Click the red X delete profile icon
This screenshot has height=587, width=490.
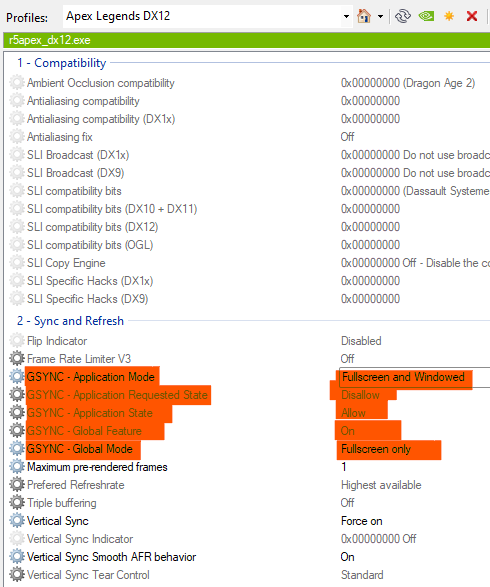pos(472,16)
